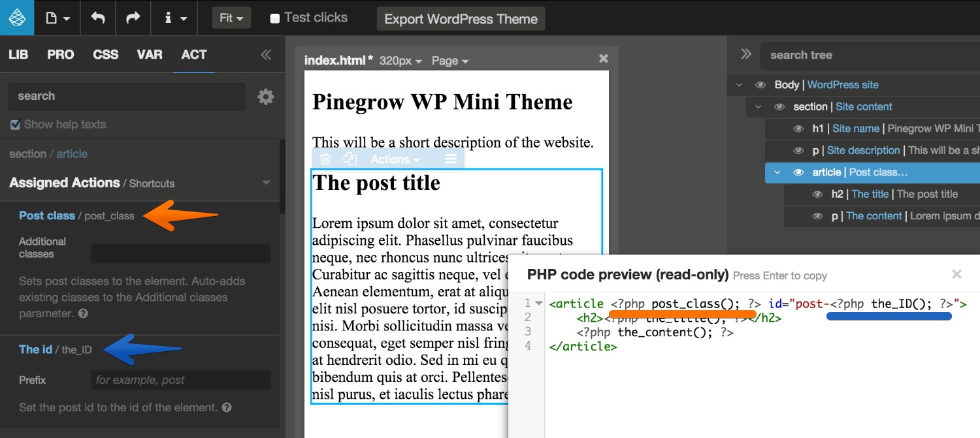
Task: Hide the h2 Title element visibility
Action: pos(818,194)
